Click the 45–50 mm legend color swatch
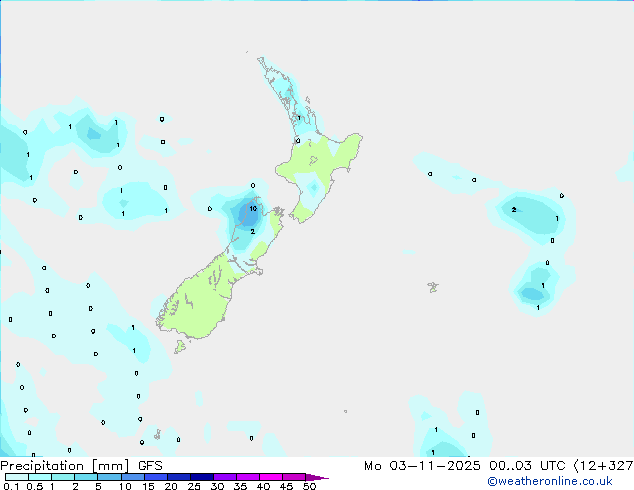This screenshot has height=490, width=634. coord(294,477)
